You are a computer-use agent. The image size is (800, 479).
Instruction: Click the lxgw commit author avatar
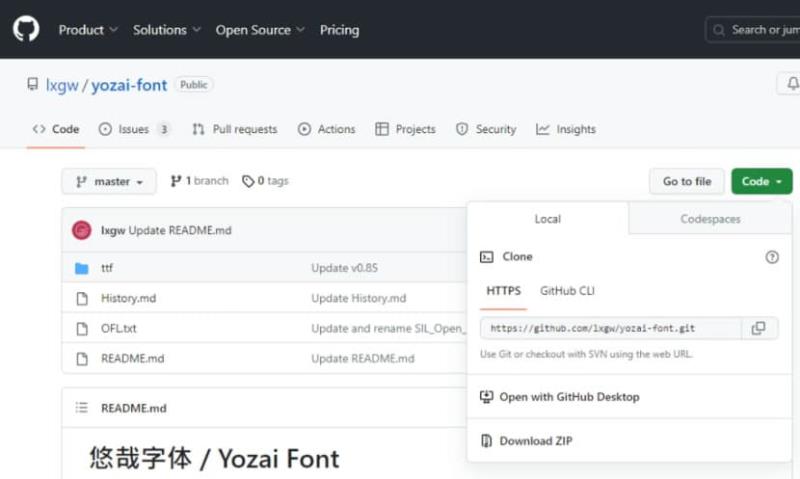[x=82, y=230]
